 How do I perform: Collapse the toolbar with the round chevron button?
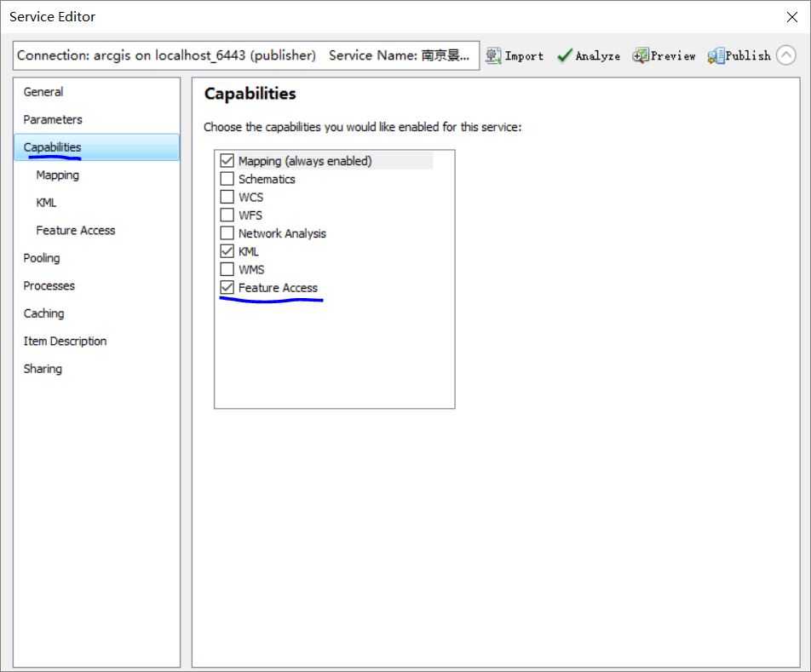(785, 55)
